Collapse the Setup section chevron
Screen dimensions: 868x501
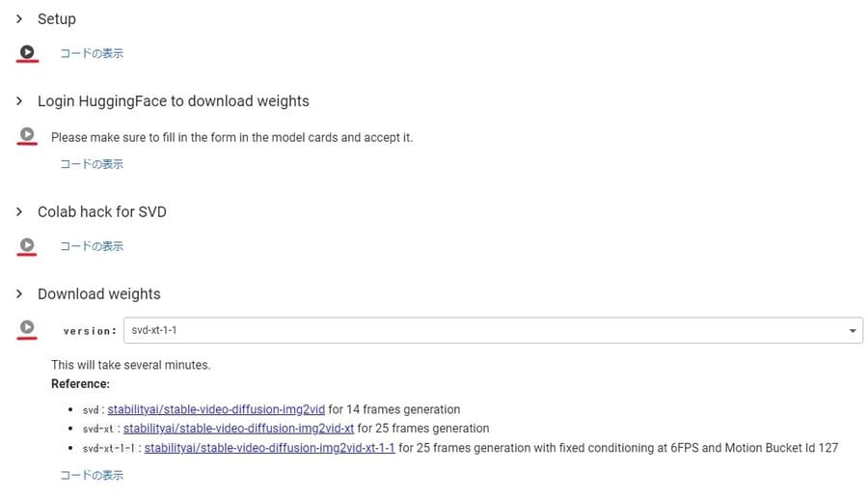tap(19, 19)
